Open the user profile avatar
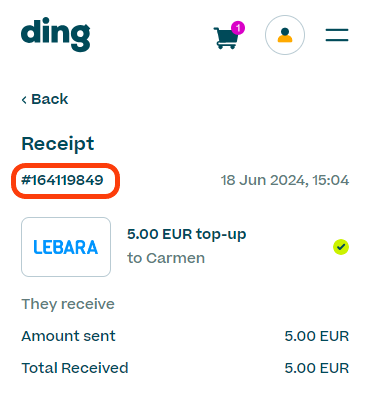Image resolution: width=381 pixels, height=398 pixels. pos(285,35)
